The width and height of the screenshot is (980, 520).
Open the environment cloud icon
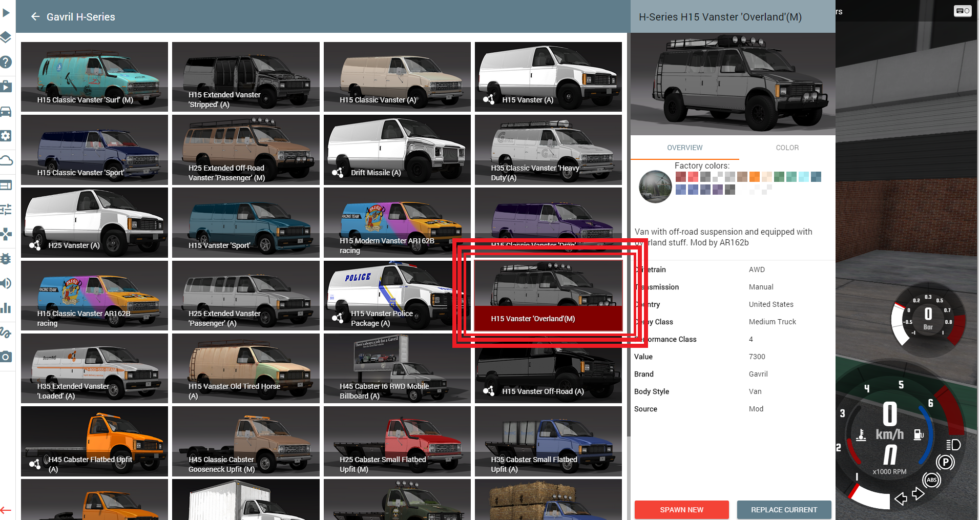(x=6, y=160)
